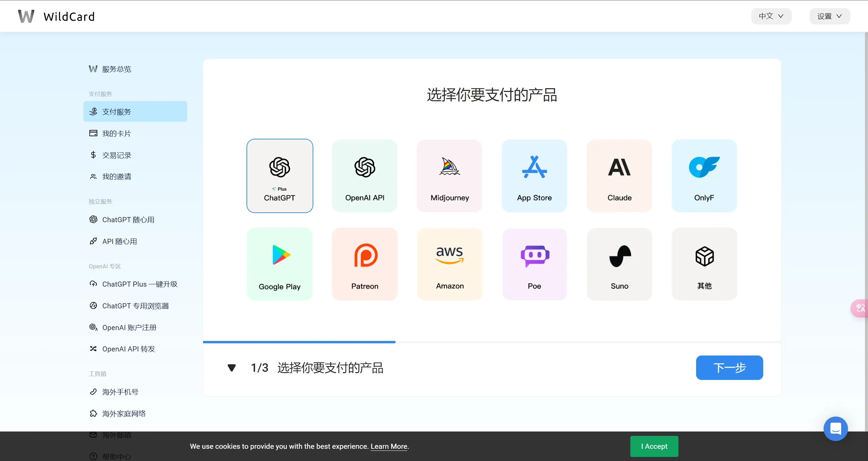
Task: Click 下一步 to proceed to next step
Action: tap(729, 367)
